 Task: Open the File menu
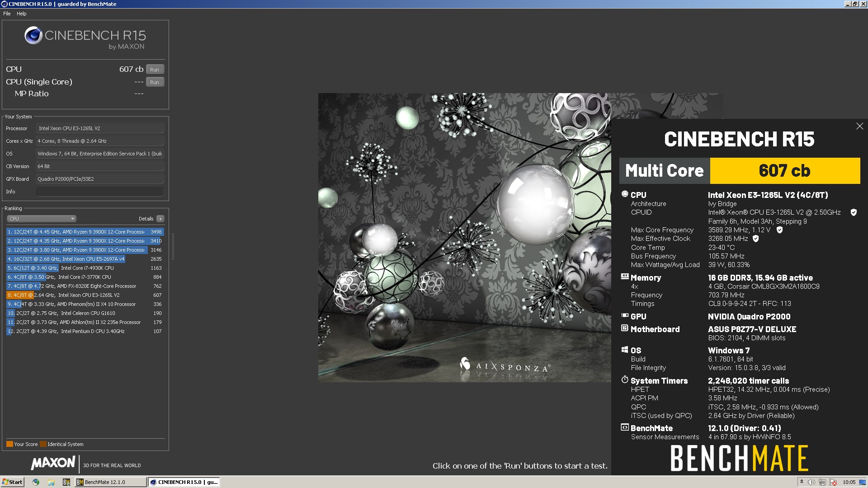pyautogui.click(x=7, y=14)
